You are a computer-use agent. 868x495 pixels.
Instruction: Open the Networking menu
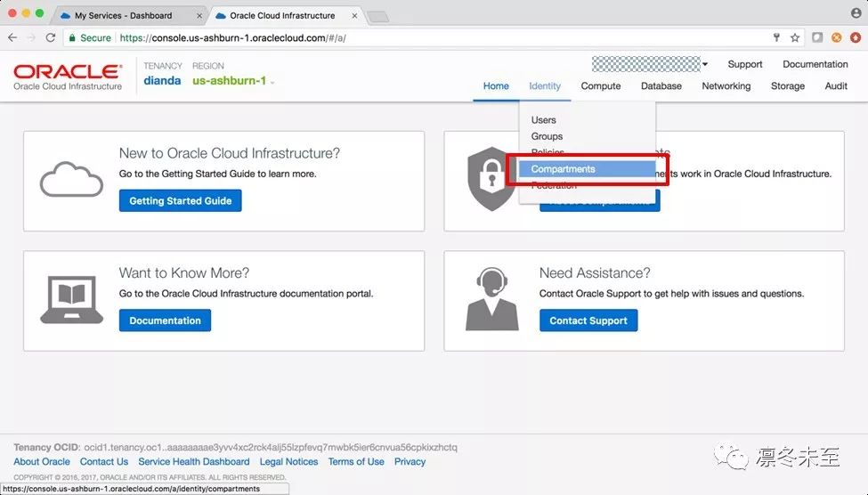click(726, 85)
